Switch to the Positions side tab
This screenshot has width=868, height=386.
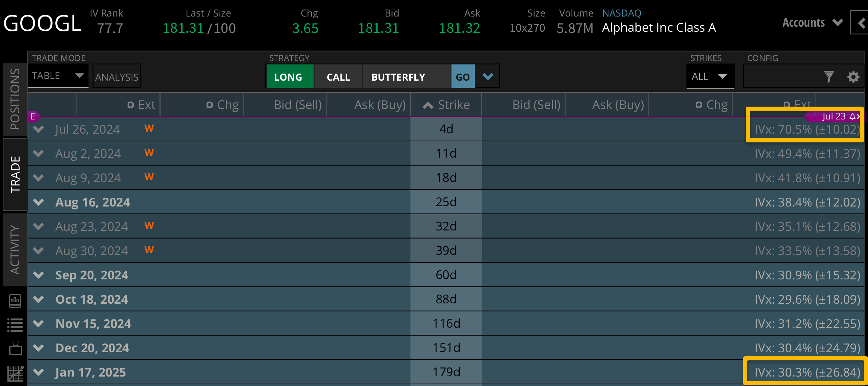15,99
